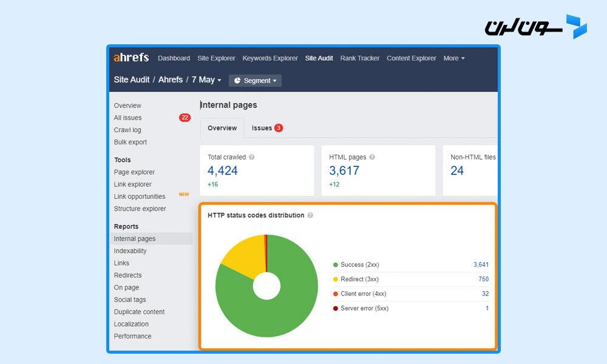Open the Social tags report

click(x=130, y=300)
